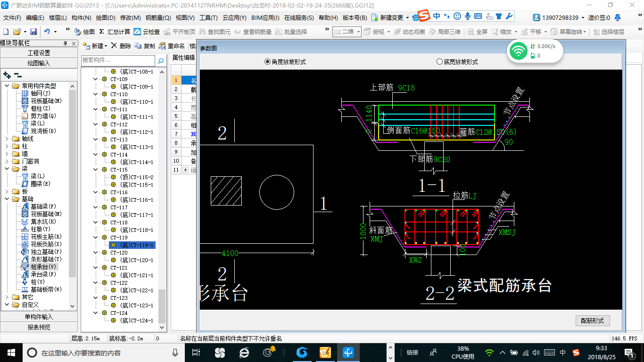The width and height of the screenshot is (644, 362).
Task: Click 新建变更 button in menu bar
Action: pos(388,18)
